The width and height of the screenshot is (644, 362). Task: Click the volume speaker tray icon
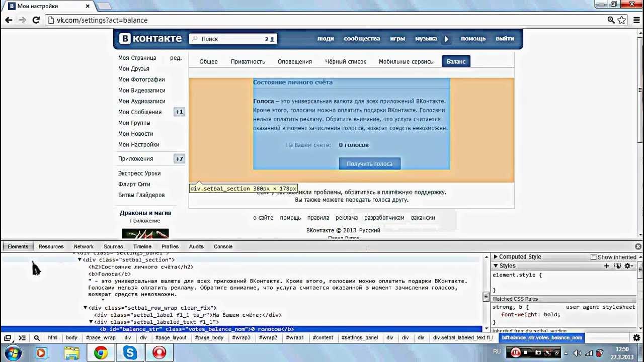pyautogui.click(x=577, y=353)
